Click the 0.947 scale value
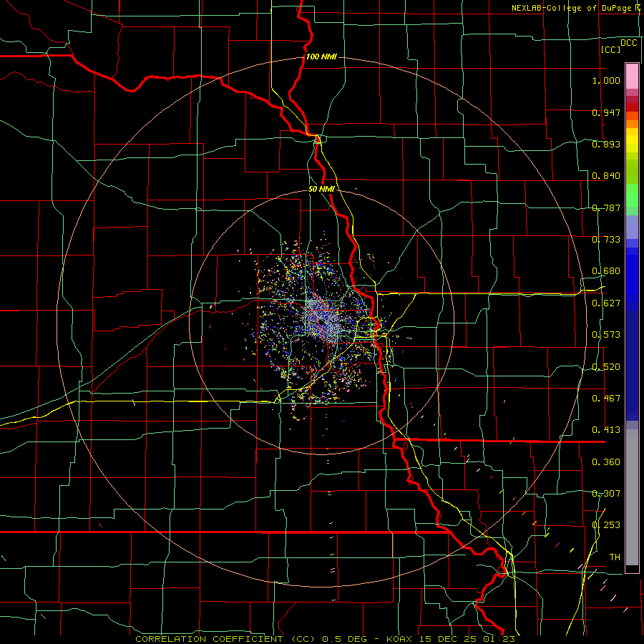 point(606,112)
